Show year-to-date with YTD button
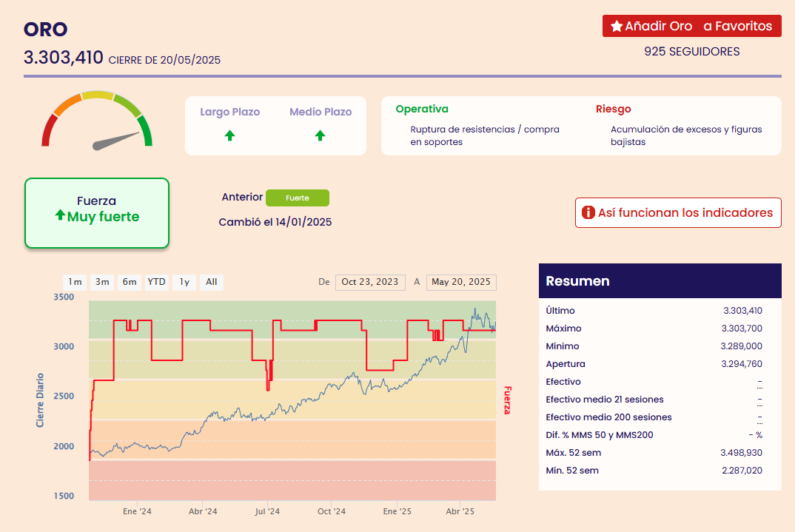Viewport: 795px width, 532px height. [x=156, y=282]
